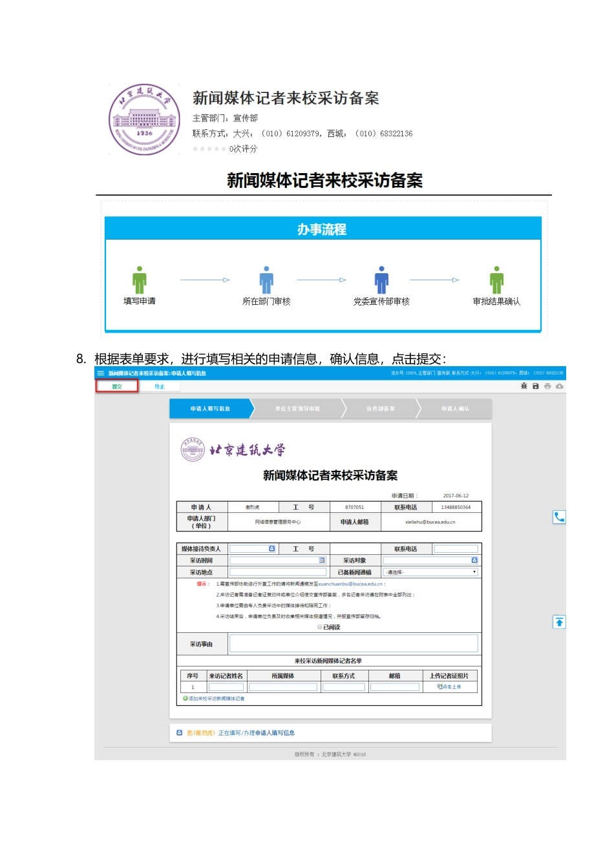Click the applicant email xieliehu@bucea.edu.cn
The width and height of the screenshot is (614, 868).
[x=430, y=522]
